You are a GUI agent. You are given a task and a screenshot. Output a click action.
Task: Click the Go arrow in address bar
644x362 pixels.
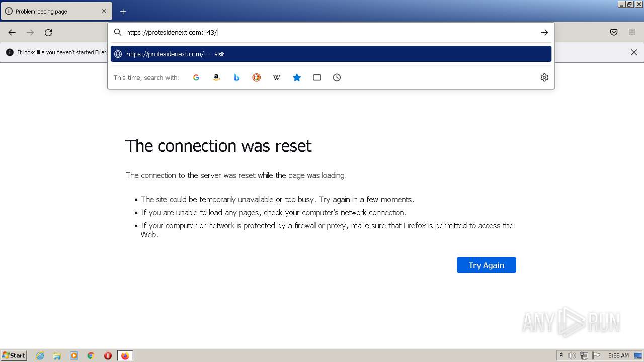click(x=544, y=32)
